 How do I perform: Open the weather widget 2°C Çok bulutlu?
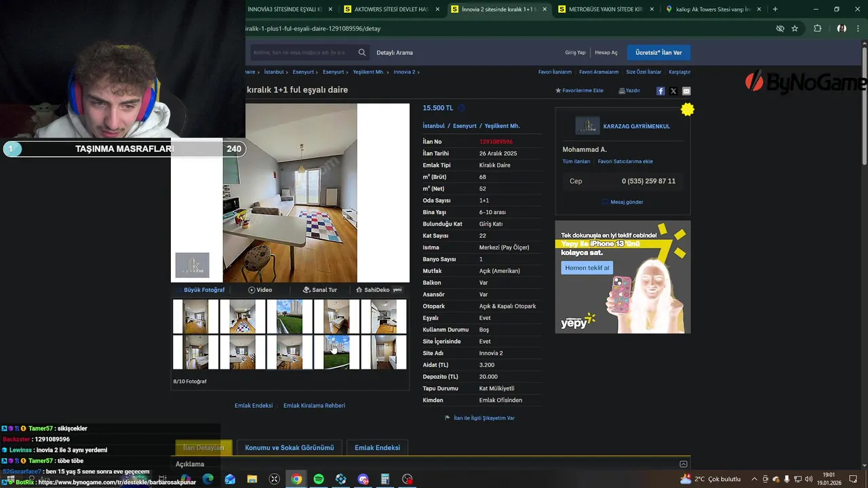click(711, 479)
